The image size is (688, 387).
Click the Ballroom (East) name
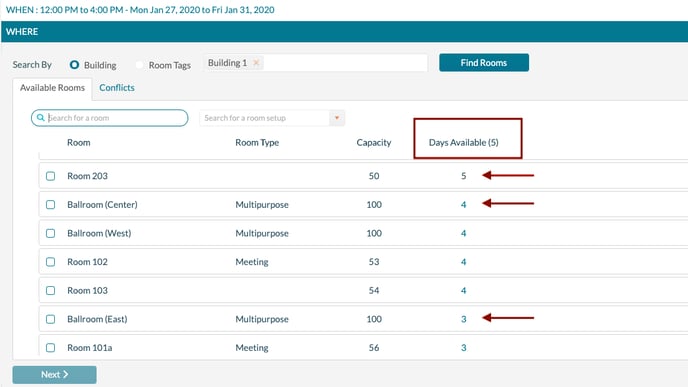(97, 319)
